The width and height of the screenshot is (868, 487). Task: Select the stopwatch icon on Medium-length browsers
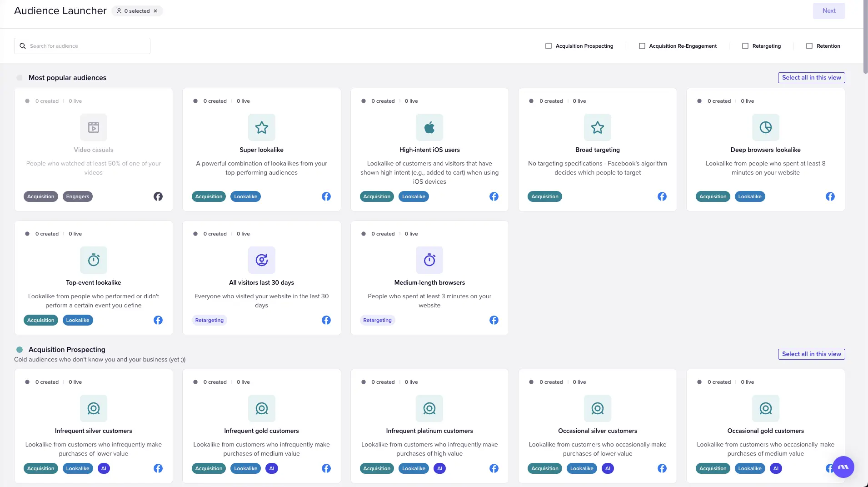[x=429, y=260]
